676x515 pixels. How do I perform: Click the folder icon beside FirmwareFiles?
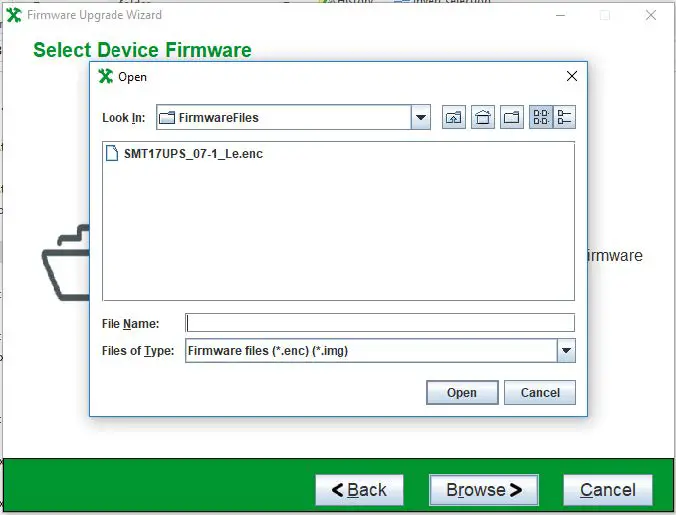click(167, 117)
